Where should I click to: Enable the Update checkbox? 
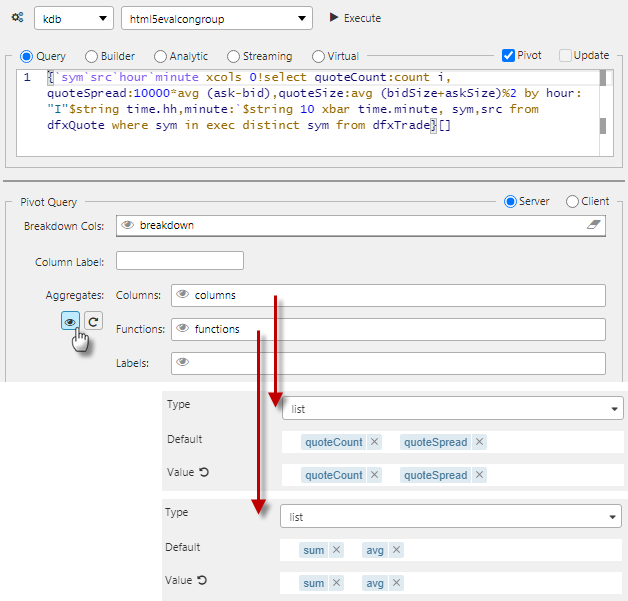point(566,56)
